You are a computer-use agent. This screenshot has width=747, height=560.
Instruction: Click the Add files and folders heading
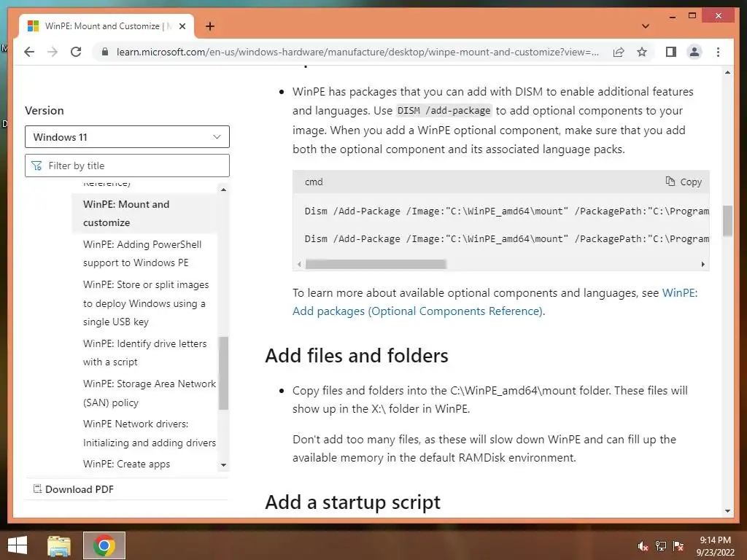(x=356, y=356)
